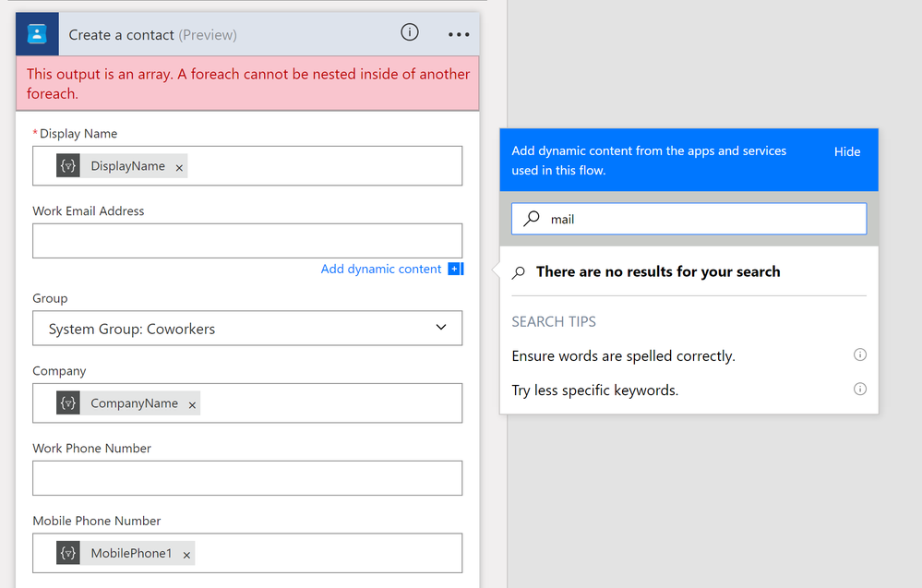Click the search magnifier in the dynamic content panel

(x=531, y=219)
